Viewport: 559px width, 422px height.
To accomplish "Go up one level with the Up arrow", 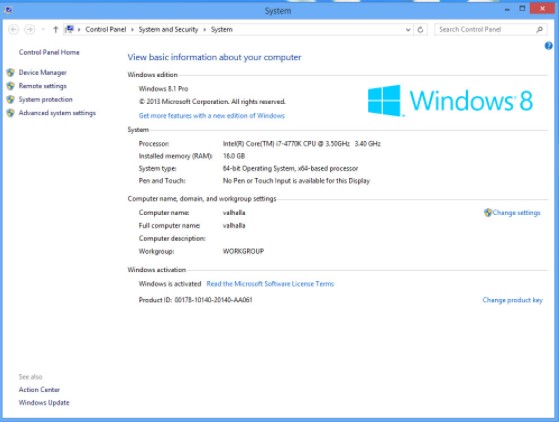I will tap(55, 30).
